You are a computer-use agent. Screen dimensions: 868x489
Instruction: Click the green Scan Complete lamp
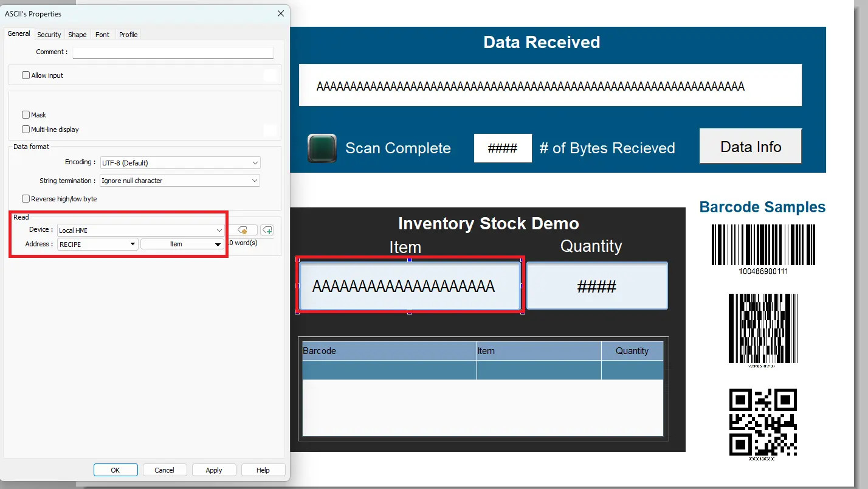(322, 148)
